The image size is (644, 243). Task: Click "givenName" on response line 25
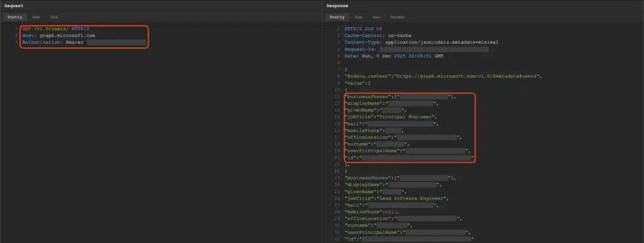(x=360, y=191)
